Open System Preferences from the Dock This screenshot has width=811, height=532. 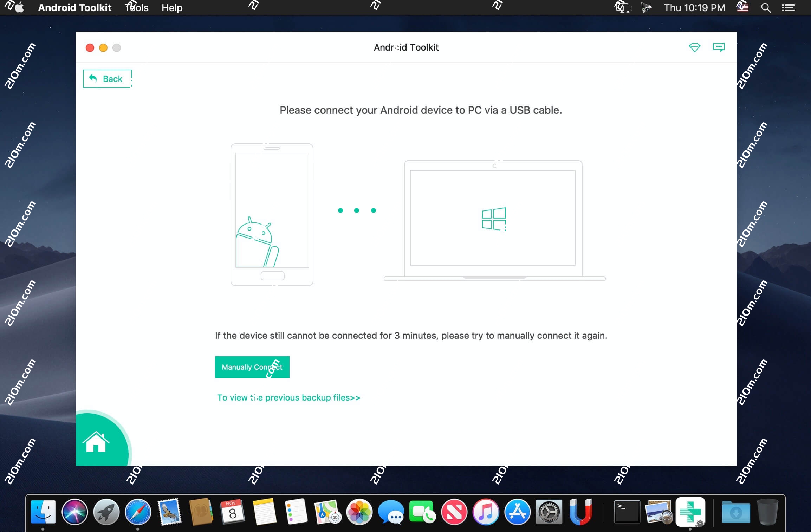click(x=549, y=512)
